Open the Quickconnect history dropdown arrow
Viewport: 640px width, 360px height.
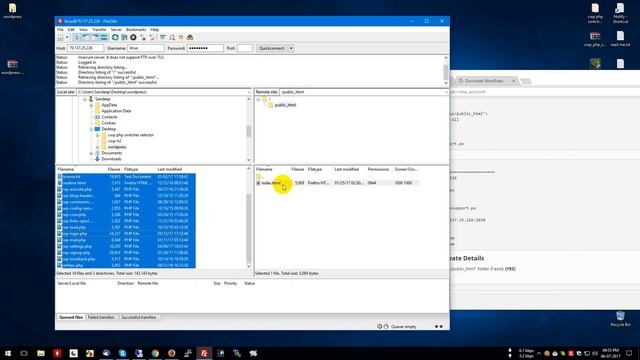[291, 48]
